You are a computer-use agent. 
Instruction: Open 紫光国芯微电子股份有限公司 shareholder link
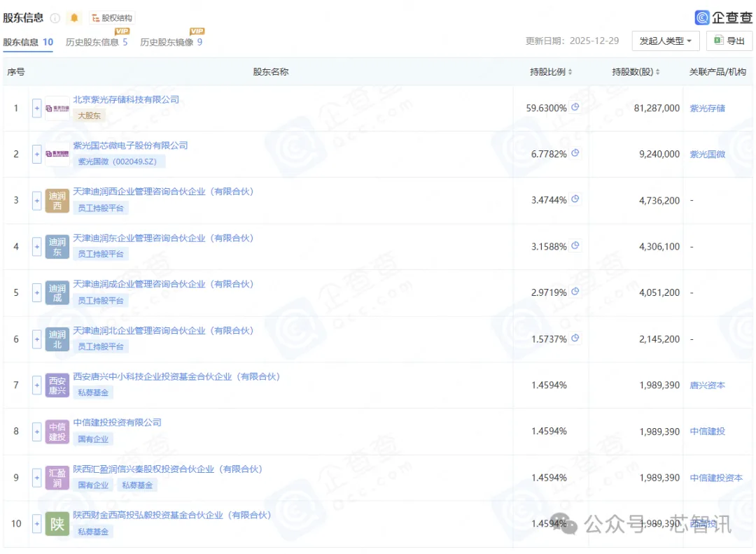coord(131,145)
